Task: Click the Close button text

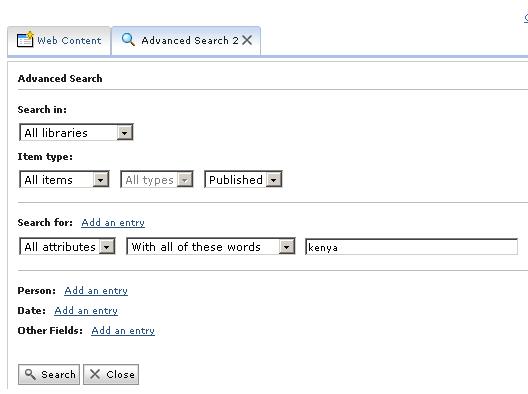Action: tap(120, 374)
